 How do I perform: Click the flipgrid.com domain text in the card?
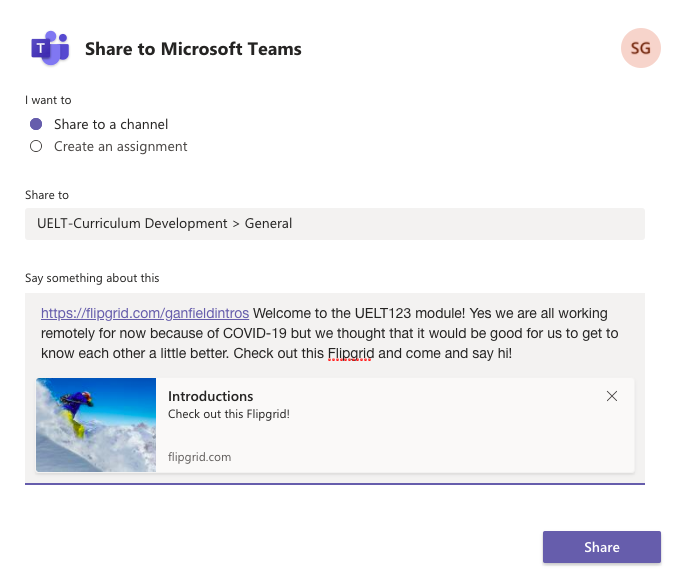pyautogui.click(x=199, y=457)
